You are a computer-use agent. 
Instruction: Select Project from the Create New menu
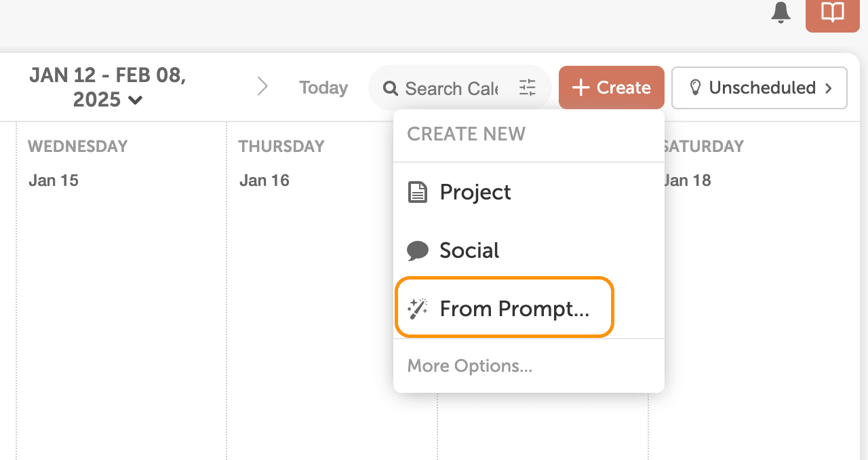(475, 192)
